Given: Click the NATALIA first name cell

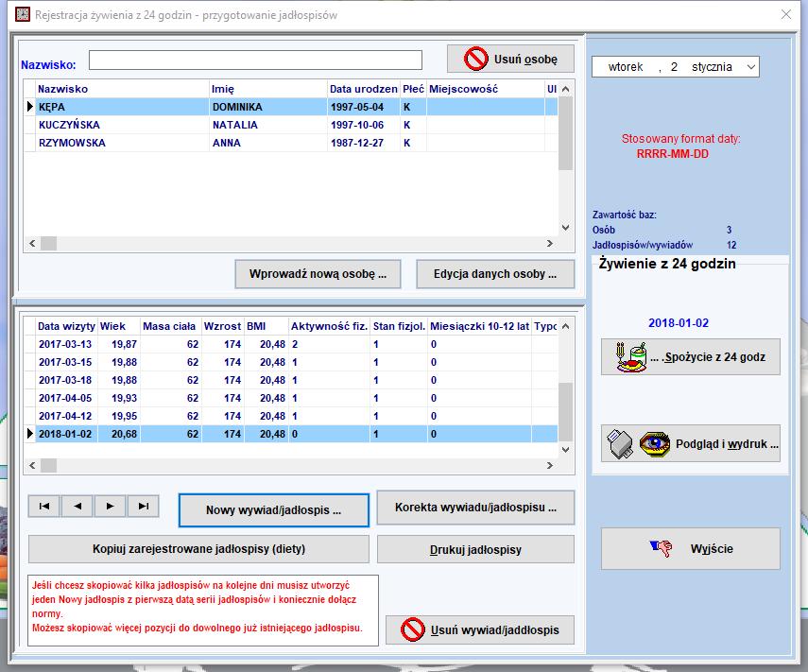Looking at the screenshot, I should click(x=268, y=125).
